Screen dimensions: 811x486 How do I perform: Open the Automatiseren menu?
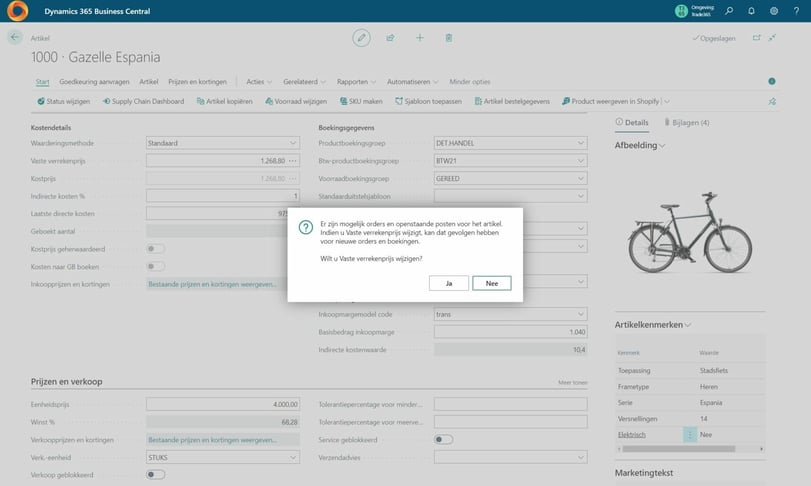click(413, 82)
